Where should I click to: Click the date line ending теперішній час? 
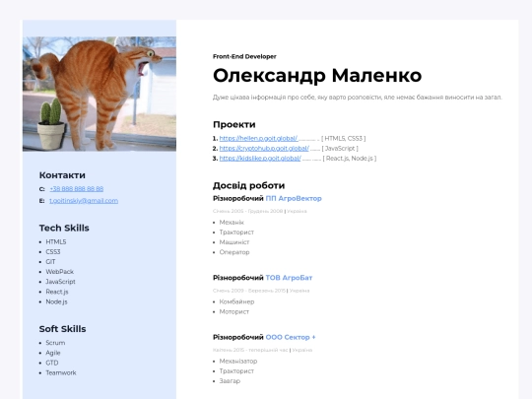click(x=250, y=350)
